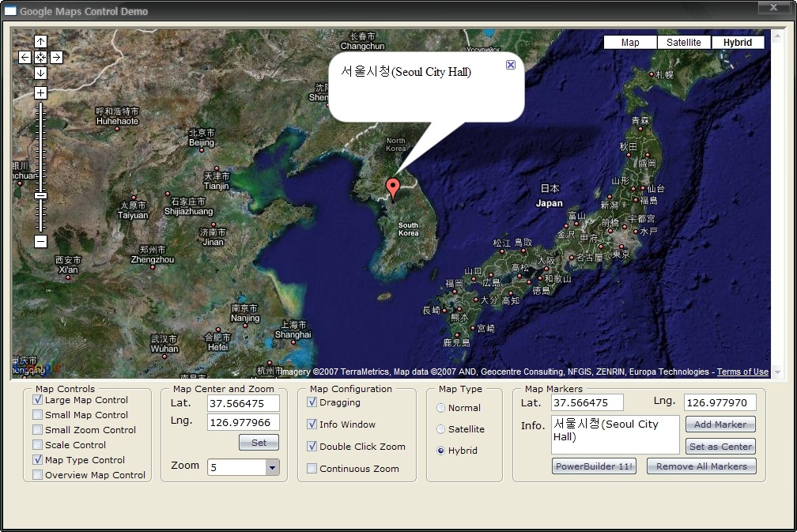This screenshot has width=797, height=532.
Task: Uncheck Map Type Control
Action: pyautogui.click(x=38, y=460)
